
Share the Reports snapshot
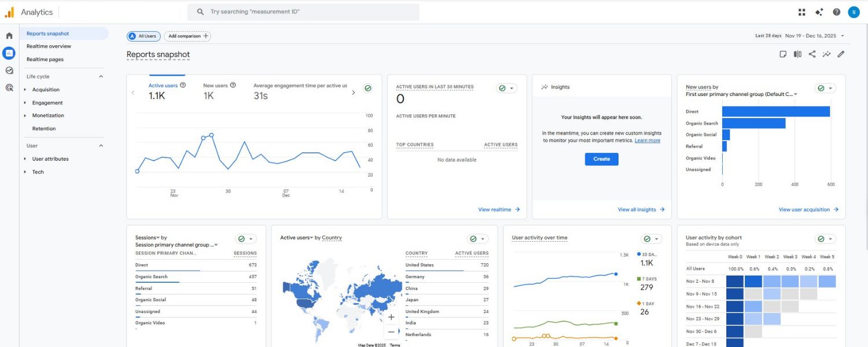click(x=812, y=53)
